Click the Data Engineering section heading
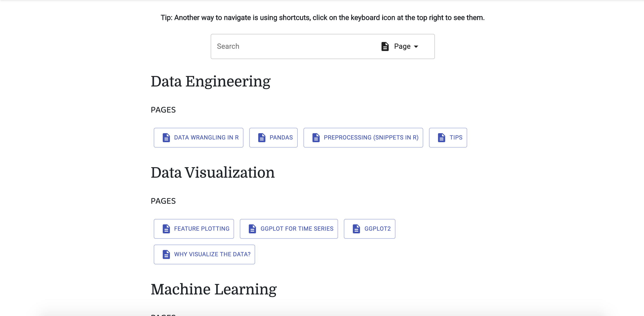This screenshot has height=316, width=644. 210,81
